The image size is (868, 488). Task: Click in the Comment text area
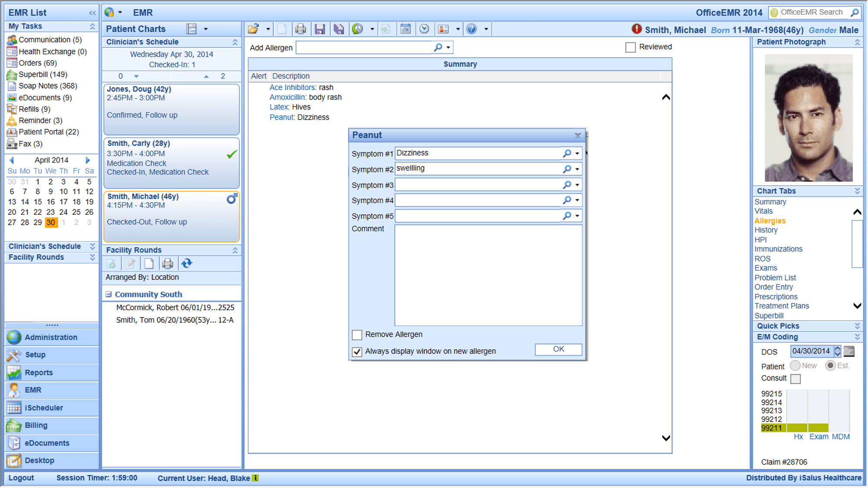(488, 275)
